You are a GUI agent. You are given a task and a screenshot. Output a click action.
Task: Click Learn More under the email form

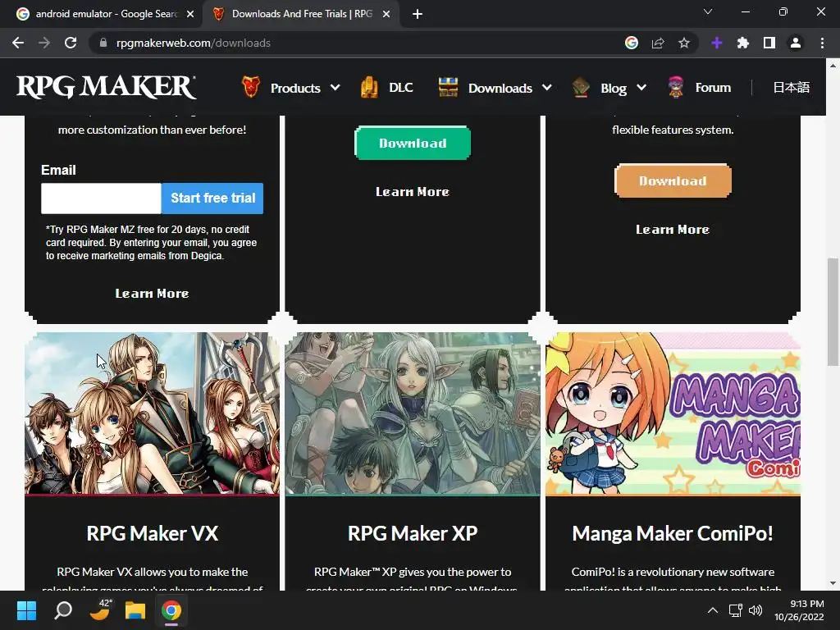(152, 294)
